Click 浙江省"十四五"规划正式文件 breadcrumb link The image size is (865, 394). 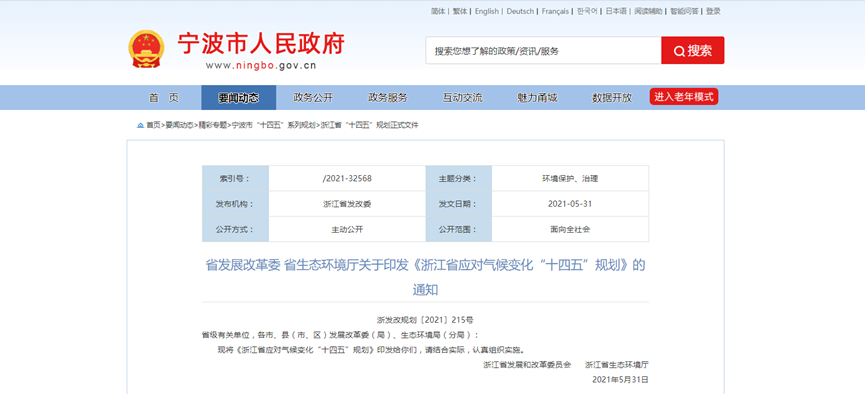(x=369, y=125)
